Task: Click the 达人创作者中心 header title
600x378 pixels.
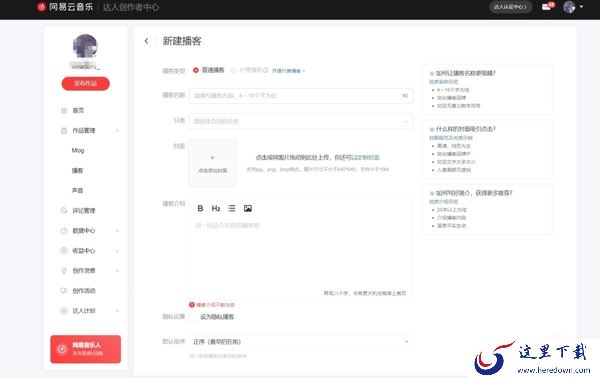Action: pyautogui.click(x=131, y=7)
